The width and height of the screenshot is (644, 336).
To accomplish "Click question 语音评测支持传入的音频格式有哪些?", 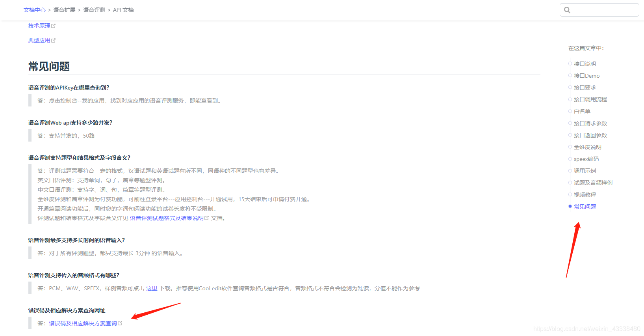I will pyautogui.click(x=74, y=275).
